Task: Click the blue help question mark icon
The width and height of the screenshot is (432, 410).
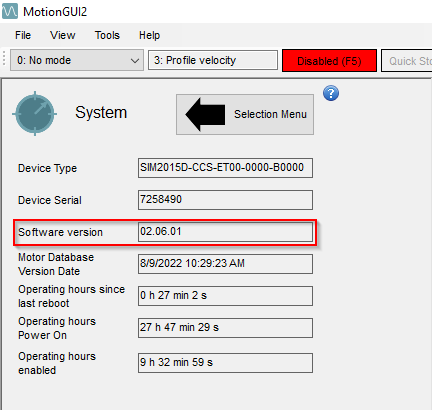Action: (331, 93)
